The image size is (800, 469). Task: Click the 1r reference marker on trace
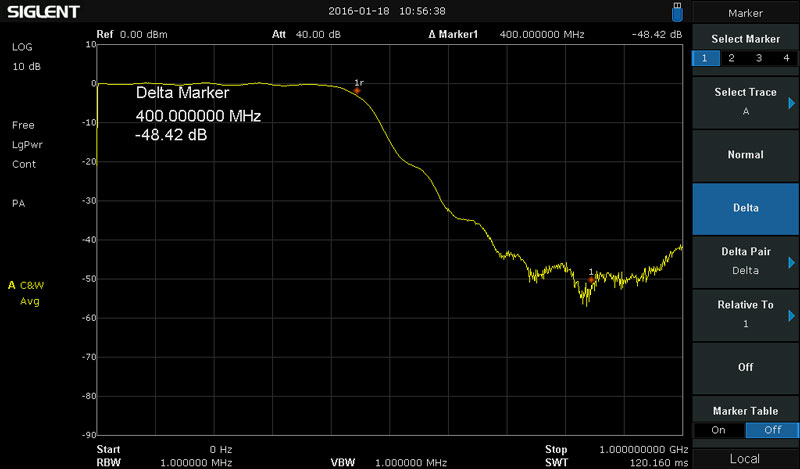click(x=357, y=90)
